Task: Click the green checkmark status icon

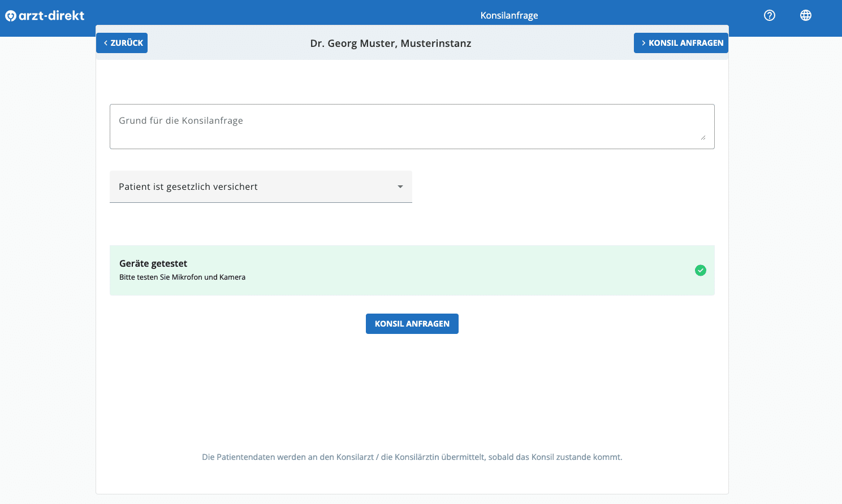Action: point(701,271)
